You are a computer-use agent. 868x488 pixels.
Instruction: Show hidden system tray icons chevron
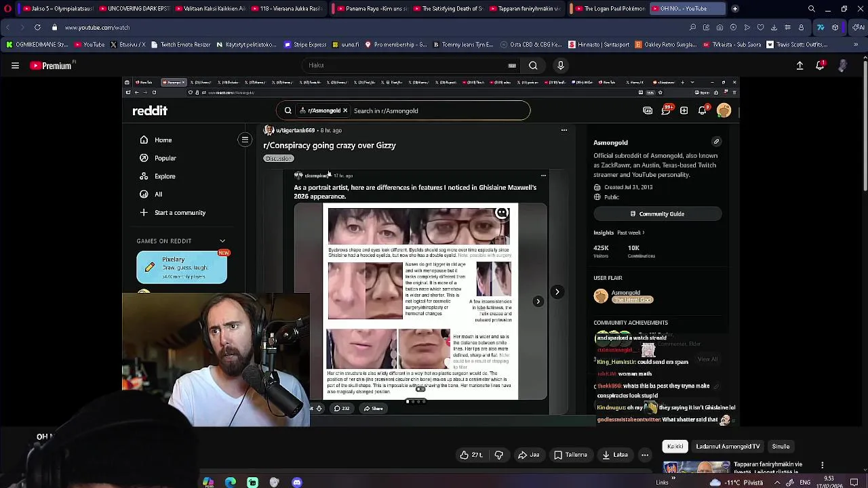tap(777, 483)
